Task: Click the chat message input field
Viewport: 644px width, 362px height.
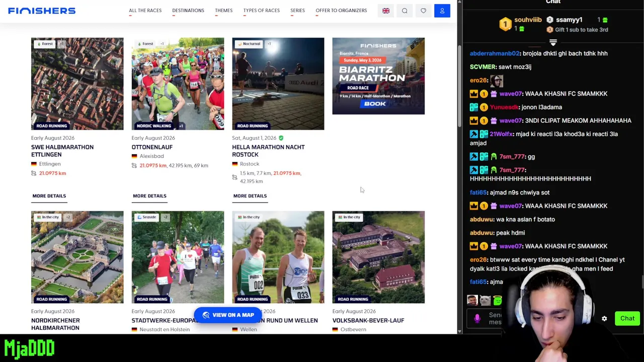Action: [x=495, y=318]
